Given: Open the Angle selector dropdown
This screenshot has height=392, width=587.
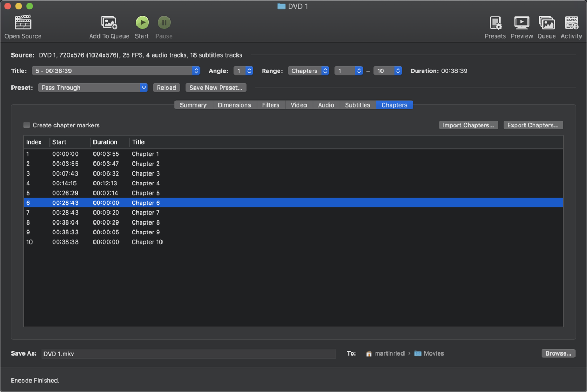Looking at the screenshot, I should coord(243,70).
